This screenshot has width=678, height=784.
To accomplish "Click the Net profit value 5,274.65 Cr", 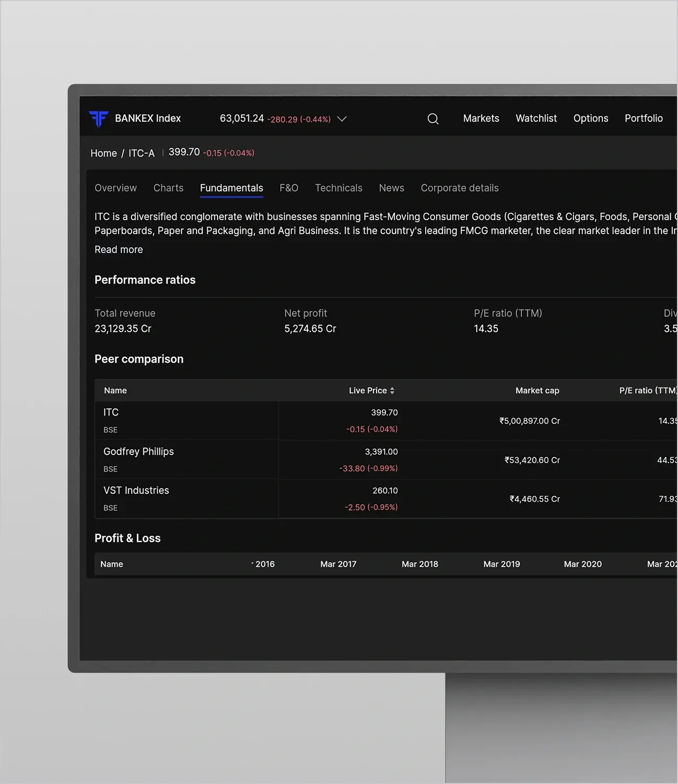I will point(310,329).
